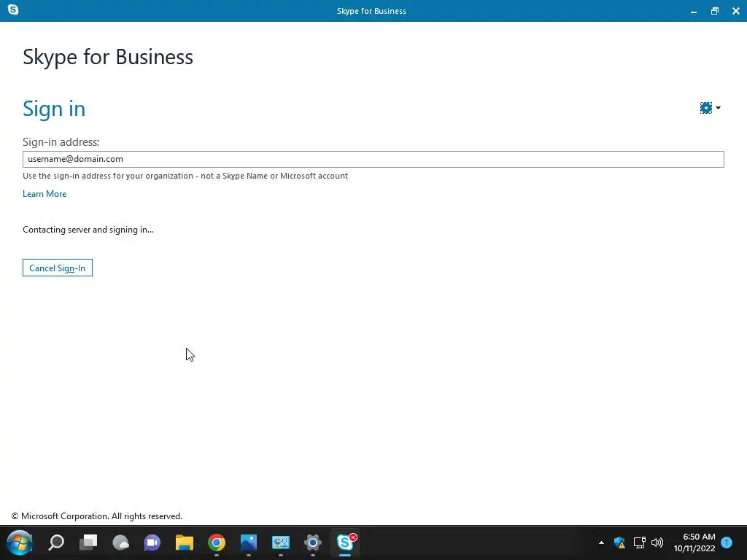Open the weather widget taskbar icon
Screen dimensions: 747x560
tap(120, 542)
